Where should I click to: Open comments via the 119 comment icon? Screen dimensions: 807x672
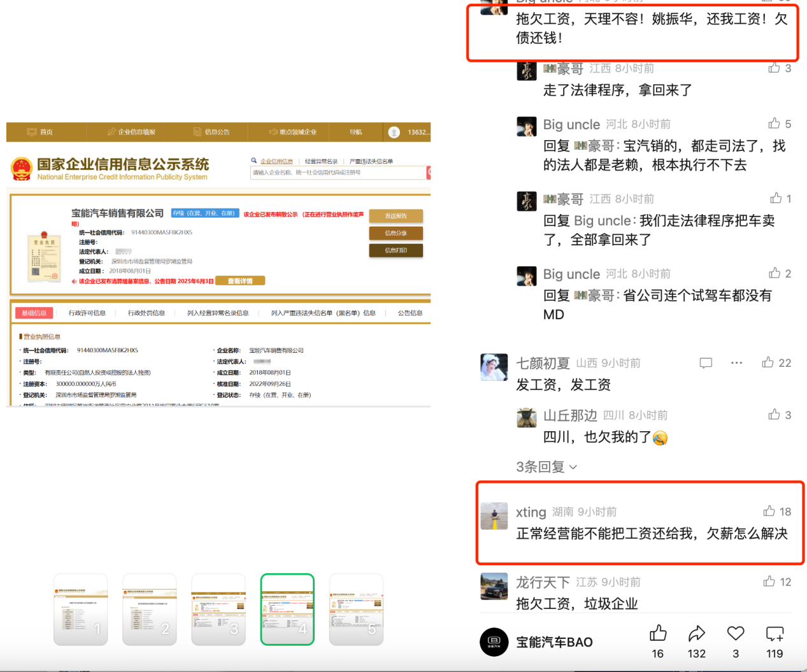click(775, 633)
